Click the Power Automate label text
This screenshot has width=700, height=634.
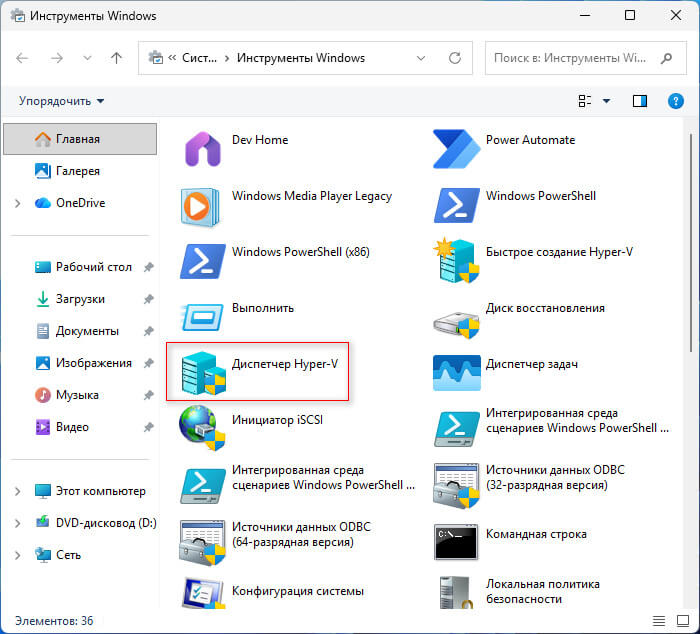530,140
